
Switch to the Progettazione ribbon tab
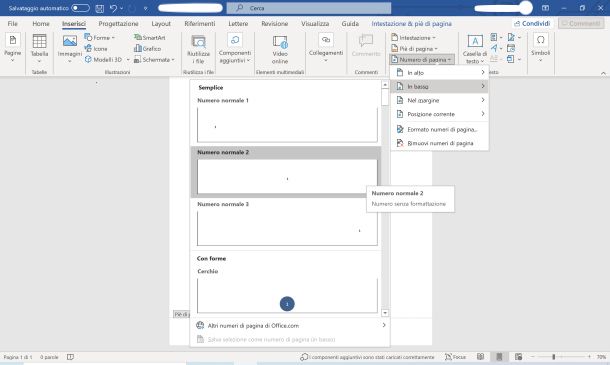pos(118,24)
